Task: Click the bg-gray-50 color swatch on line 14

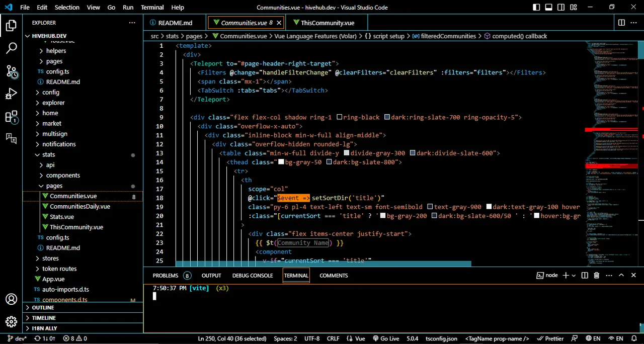Action: click(x=281, y=162)
